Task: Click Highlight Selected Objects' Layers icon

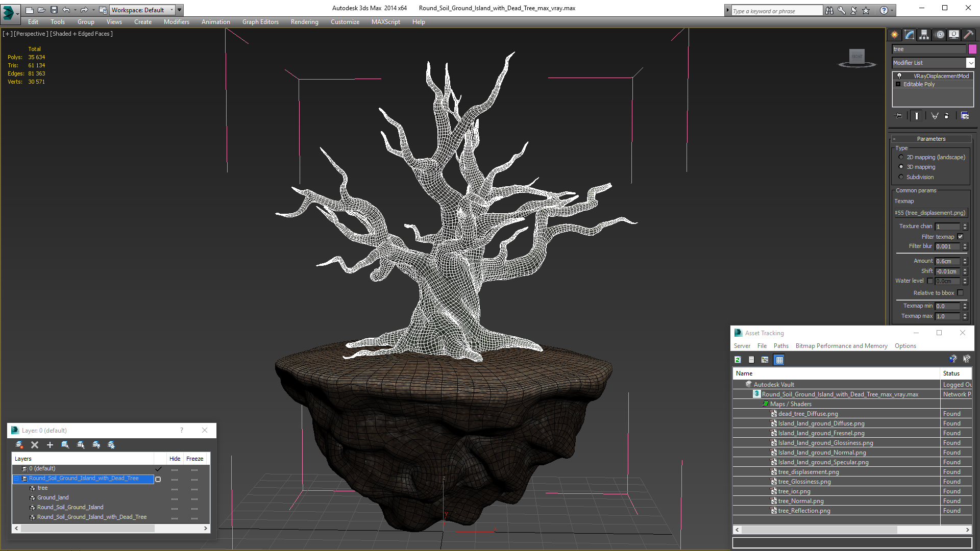Action: click(81, 445)
